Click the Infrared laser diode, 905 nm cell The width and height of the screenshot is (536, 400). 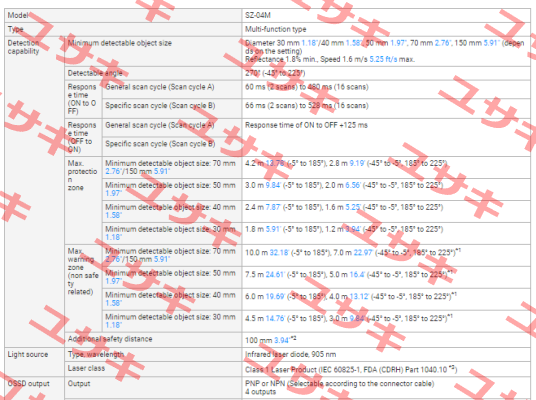386,355
